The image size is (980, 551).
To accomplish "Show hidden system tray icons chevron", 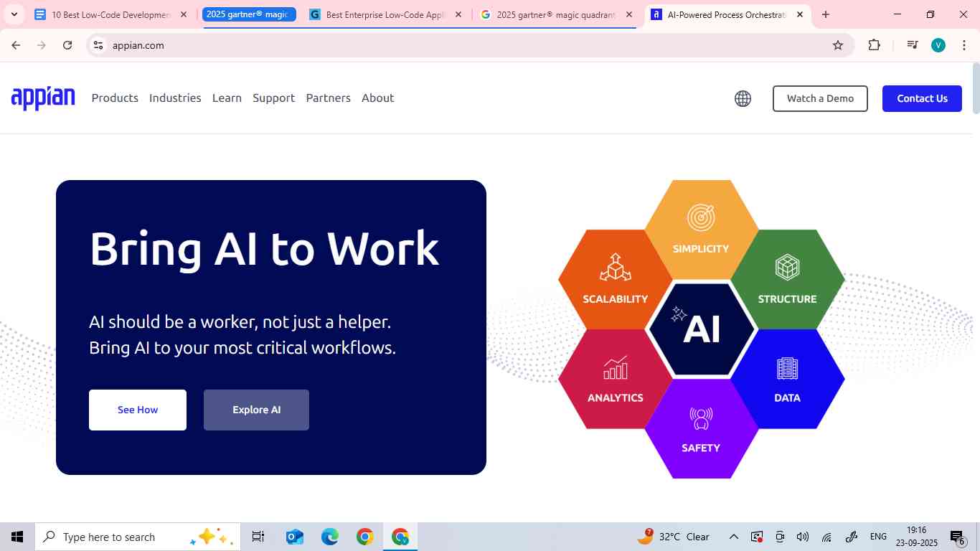I will [x=733, y=537].
